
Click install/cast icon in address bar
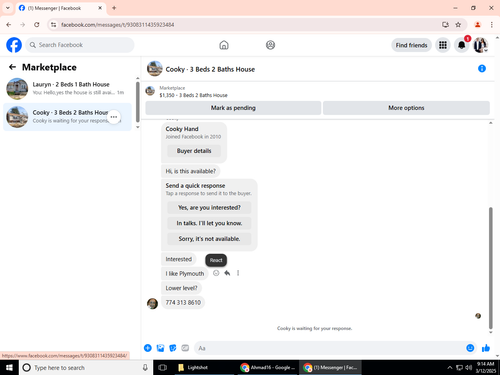coord(445,25)
